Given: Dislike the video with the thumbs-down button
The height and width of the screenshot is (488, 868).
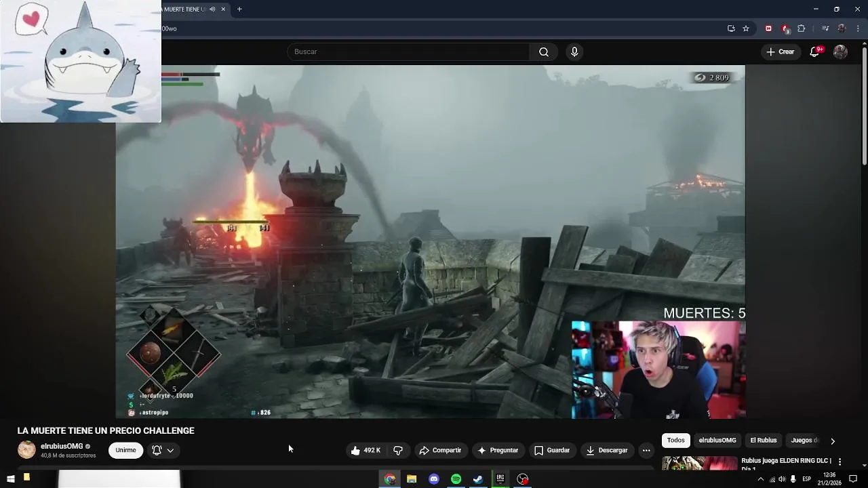Looking at the screenshot, I should pyautogui.click(x=398, y=450).
